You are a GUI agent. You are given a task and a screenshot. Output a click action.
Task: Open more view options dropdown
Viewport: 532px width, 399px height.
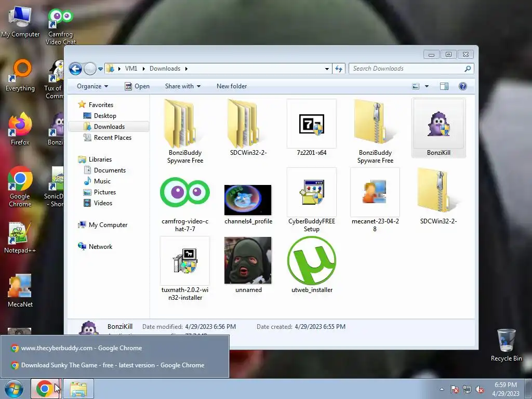tap(427, 86)
